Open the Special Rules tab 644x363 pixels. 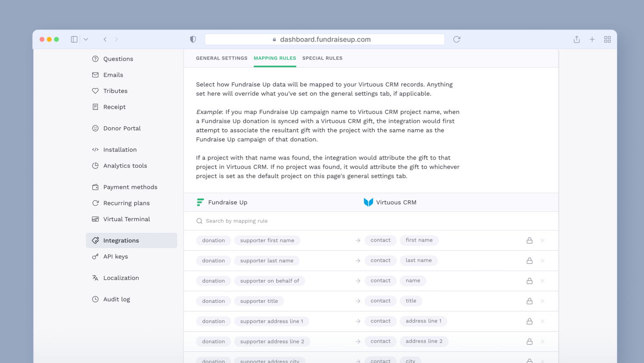[322, 58]
